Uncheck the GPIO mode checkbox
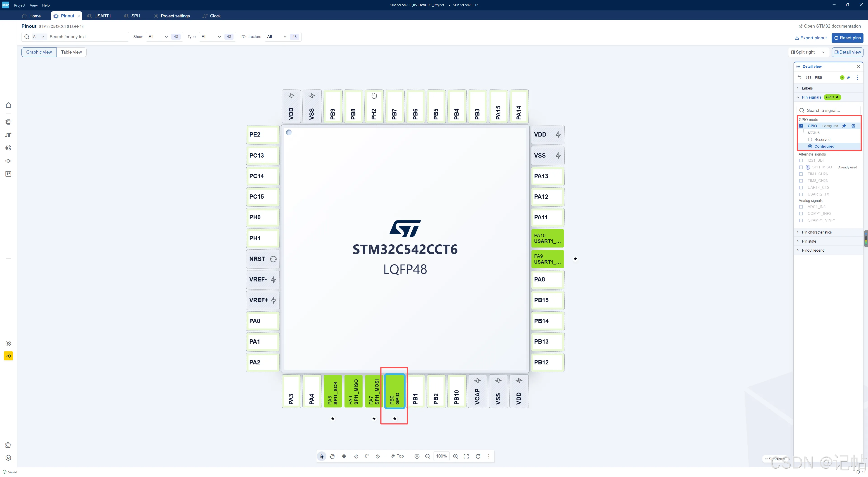The image size is (868, 477). pyautogui.click(x=801, y=126)
